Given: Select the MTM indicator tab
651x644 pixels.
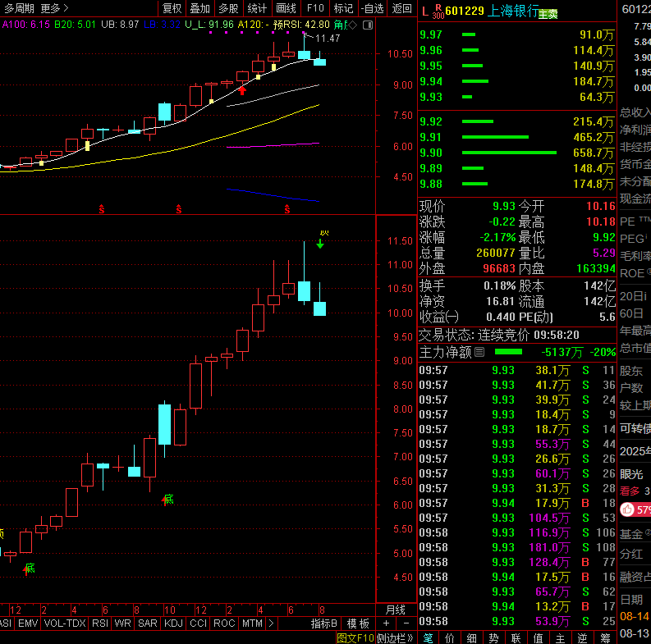Looking at the screenshot, I should point(252,623).
